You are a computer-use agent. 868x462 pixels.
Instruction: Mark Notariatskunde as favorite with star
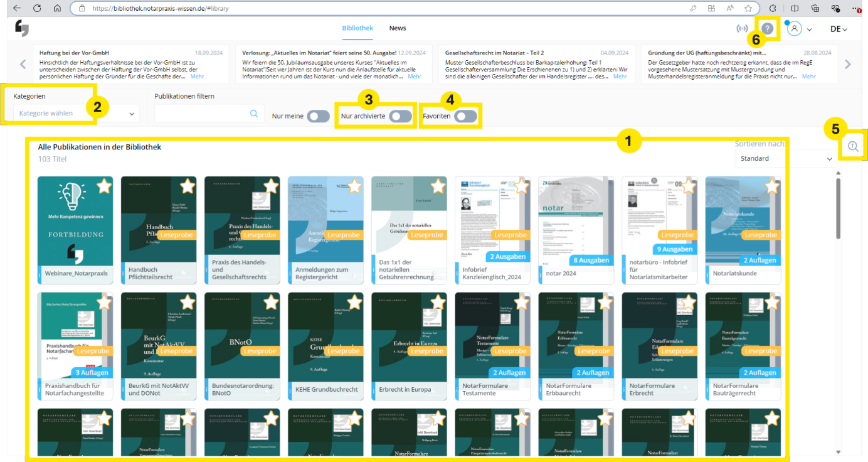[772, 186]
